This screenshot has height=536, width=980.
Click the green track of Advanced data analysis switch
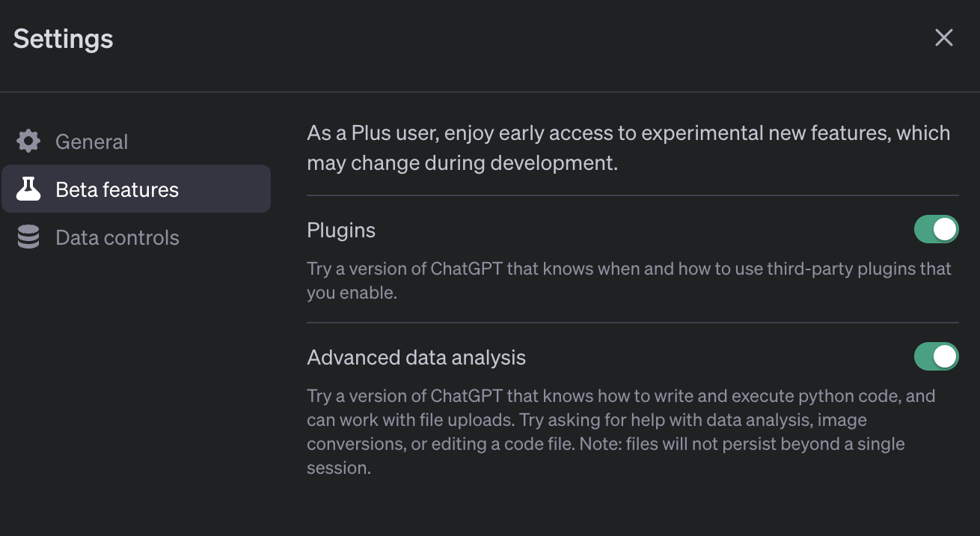pos(924,357)
